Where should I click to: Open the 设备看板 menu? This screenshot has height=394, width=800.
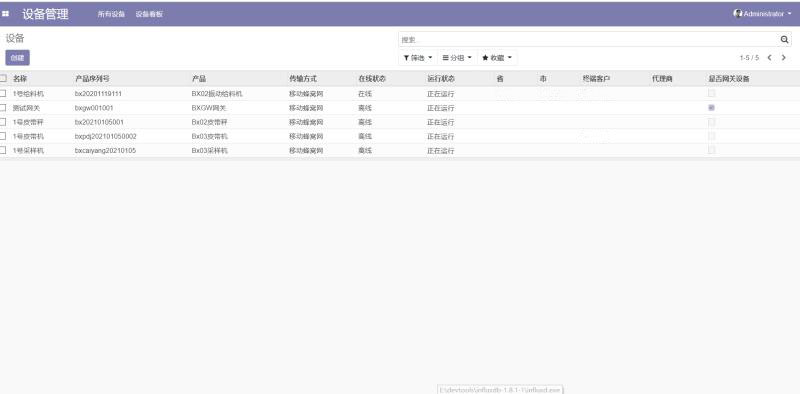[x=149, y=14]
